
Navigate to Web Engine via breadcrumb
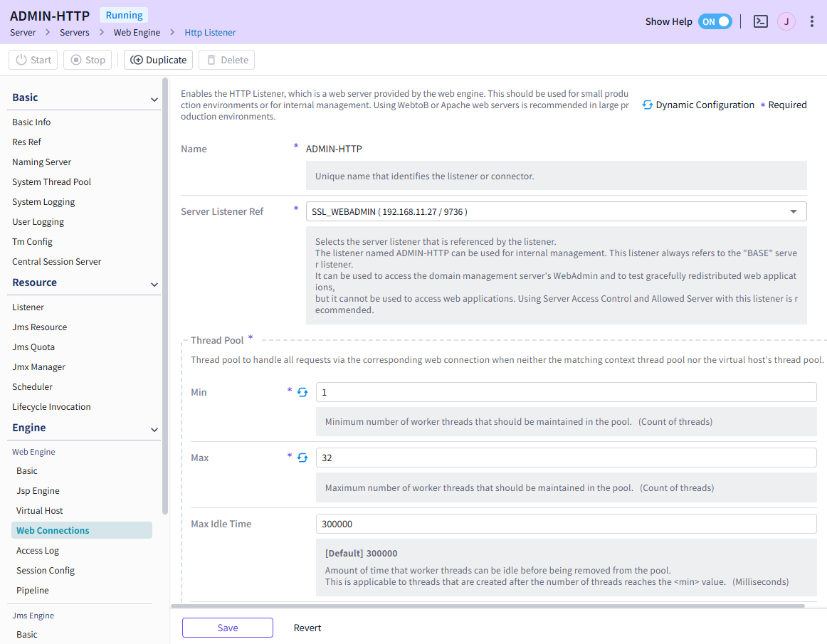[137, 32]
